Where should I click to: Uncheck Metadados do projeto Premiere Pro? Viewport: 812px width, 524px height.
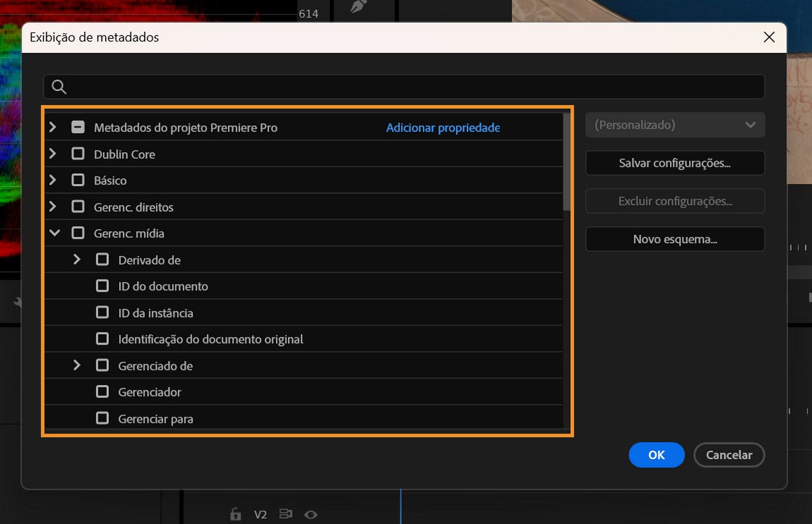78,127
